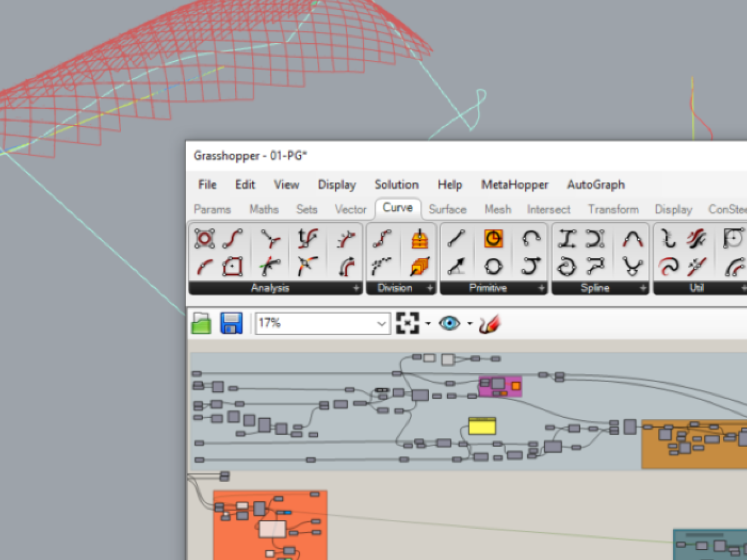
Task: Save the document with blue floppy icon
Action: click(231, 323)
